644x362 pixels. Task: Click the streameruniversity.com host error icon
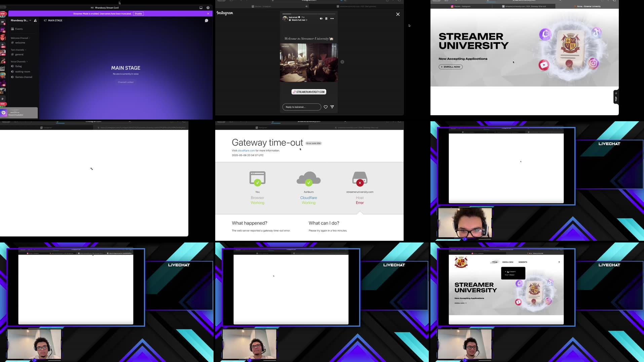tap(360, 178)
